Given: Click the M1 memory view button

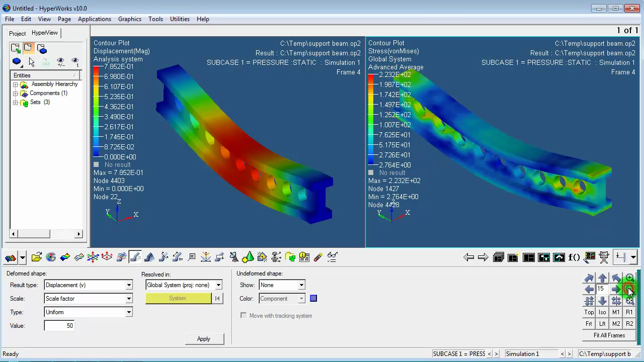Looking at the screenshot, I should [x=616, y=312].
